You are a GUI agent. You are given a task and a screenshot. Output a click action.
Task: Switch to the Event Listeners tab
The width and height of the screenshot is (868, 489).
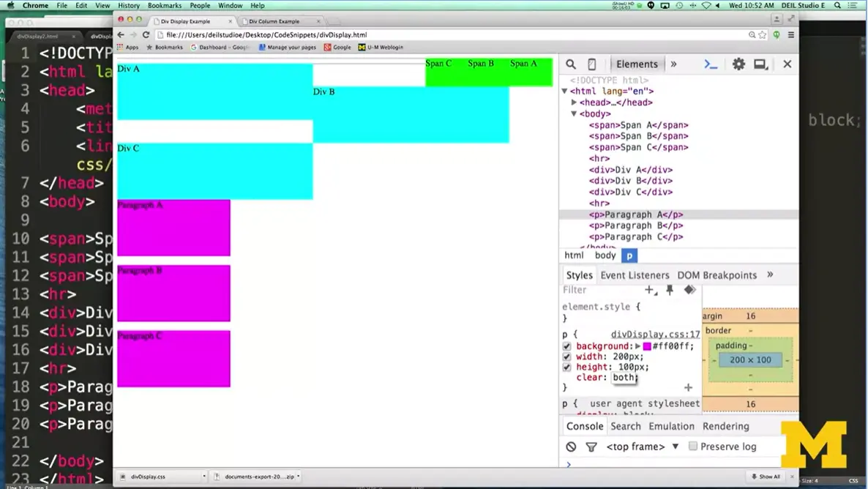pos(635,275)
